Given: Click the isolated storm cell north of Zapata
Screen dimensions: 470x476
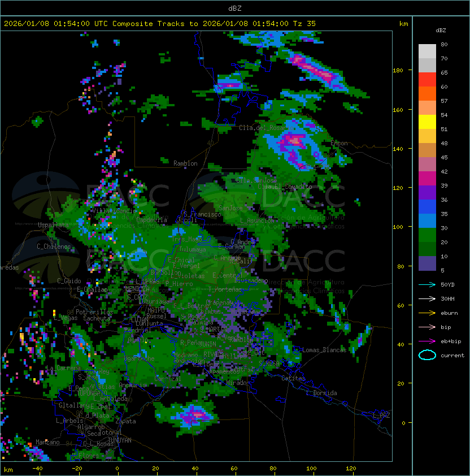Looking at the screenshot, I should click(x=193, y=415).
